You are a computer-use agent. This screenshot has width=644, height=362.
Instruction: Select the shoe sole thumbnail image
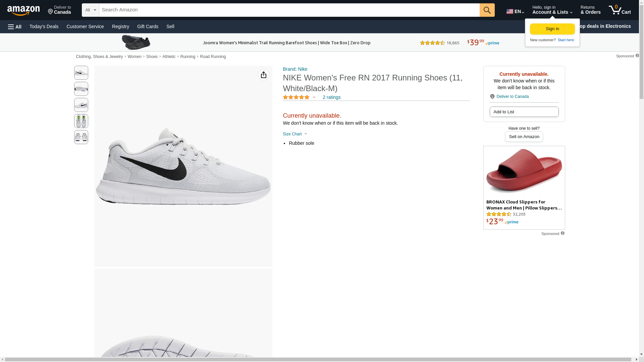click(81, 89)
